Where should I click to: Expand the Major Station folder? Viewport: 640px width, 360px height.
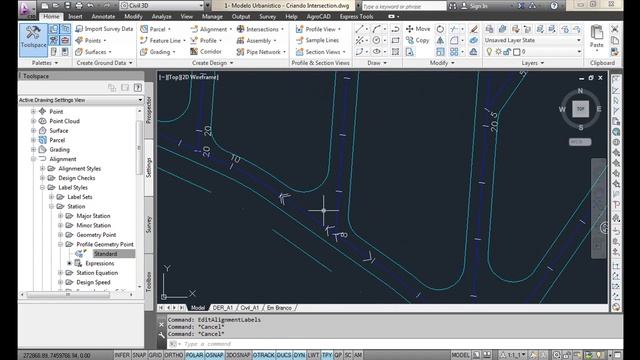[x=60, y=216]
